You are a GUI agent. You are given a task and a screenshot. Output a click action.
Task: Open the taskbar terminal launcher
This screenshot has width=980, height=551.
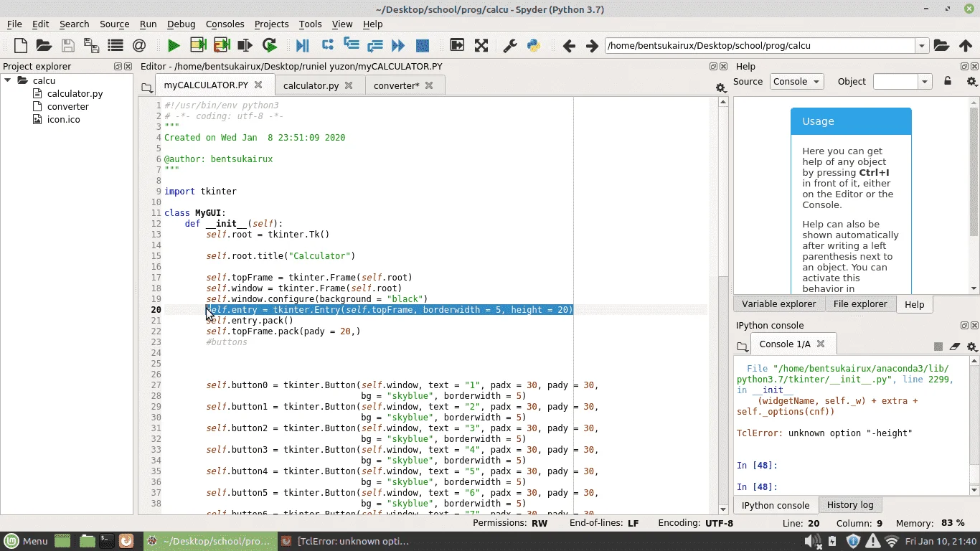(106, 541)
